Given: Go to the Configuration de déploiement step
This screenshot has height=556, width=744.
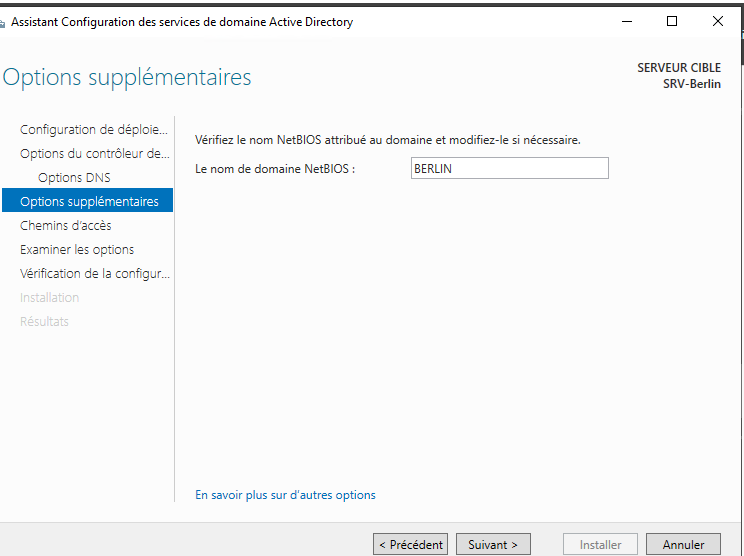Looking at the screenshot, I should pos(94,130).
